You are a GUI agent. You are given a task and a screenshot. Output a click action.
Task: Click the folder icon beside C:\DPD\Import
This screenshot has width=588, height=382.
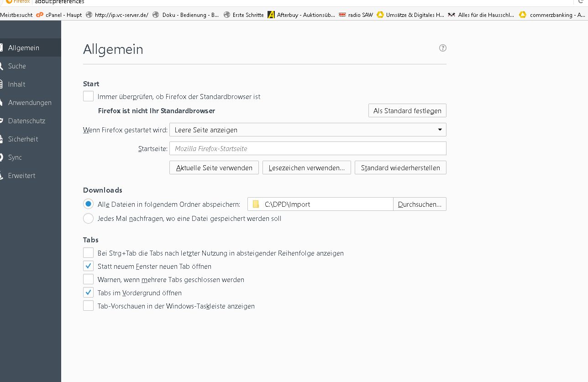click(256, 204)
